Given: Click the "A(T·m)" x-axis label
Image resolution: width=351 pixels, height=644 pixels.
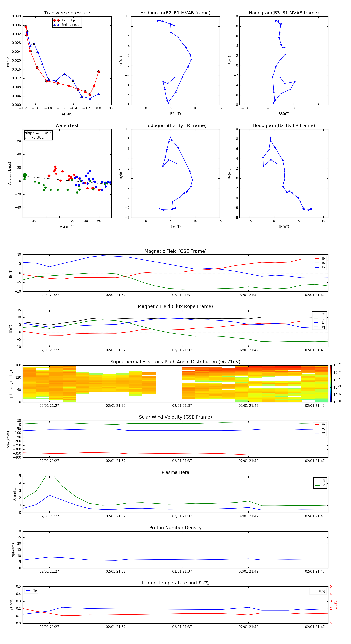Looking at the screenshot, I should pyautogui.click(x=67, y=114).
